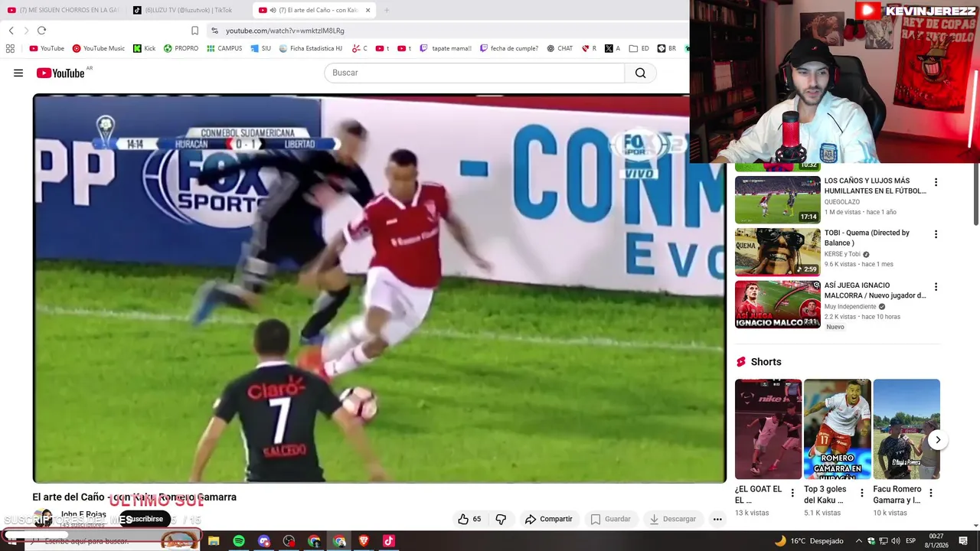The image size is (980, 551).
Task: Show next Shorts with arrow
Action: click(937, 440)
